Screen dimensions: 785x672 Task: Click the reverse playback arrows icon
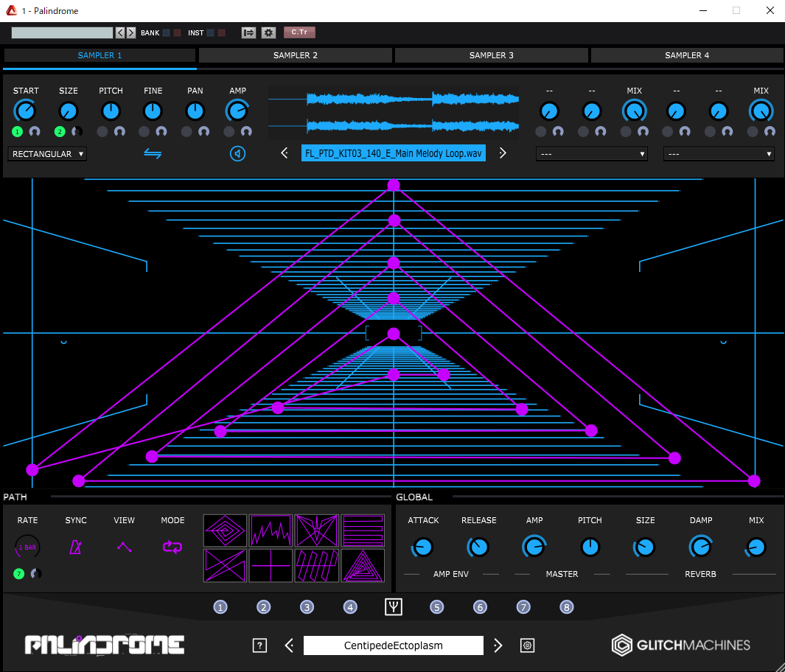153,153
